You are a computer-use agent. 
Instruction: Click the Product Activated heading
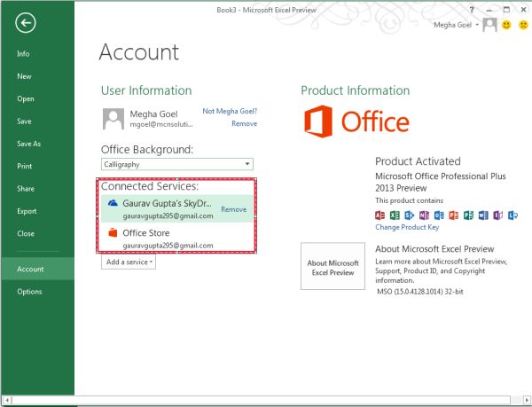418,161
